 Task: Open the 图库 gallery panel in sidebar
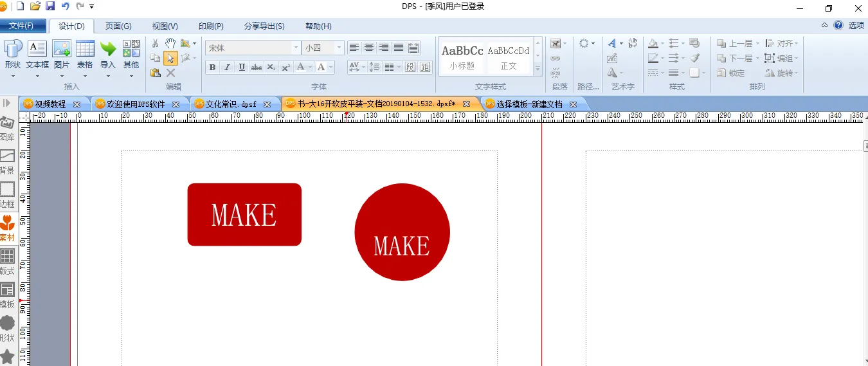click(x=7, y=129)
